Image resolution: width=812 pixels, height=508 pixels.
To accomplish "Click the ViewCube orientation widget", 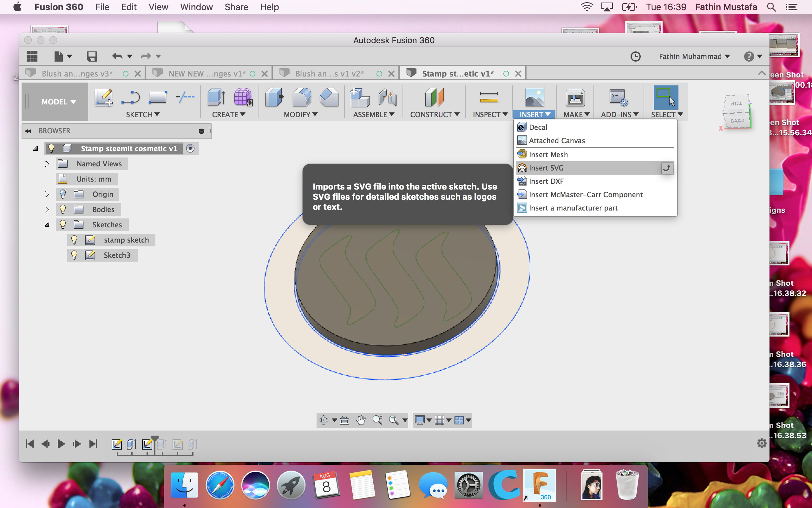I will click(x=737, y=112).
